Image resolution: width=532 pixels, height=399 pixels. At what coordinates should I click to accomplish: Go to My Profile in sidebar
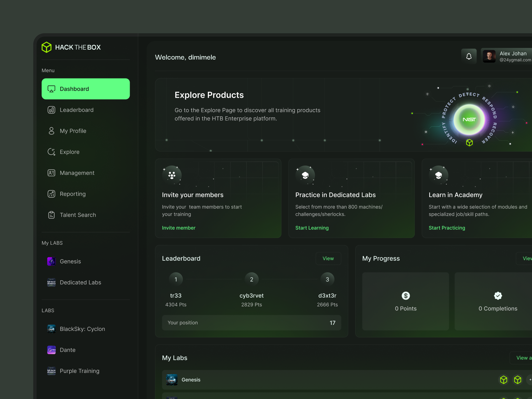73,131
